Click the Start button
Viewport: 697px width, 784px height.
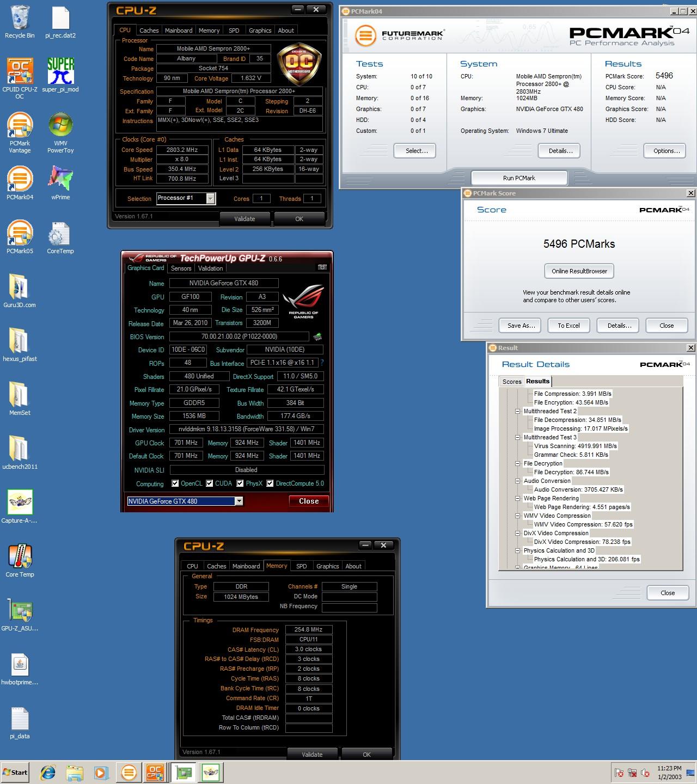15,772
